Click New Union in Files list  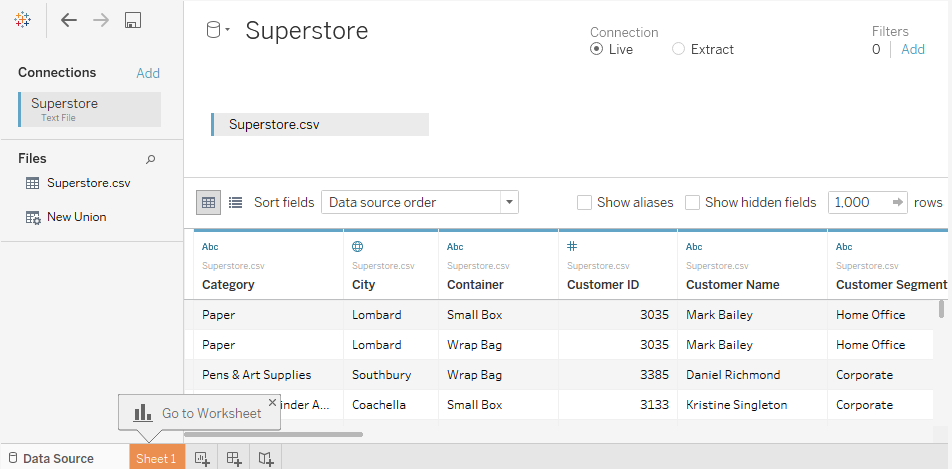click(x=76, y=217)
